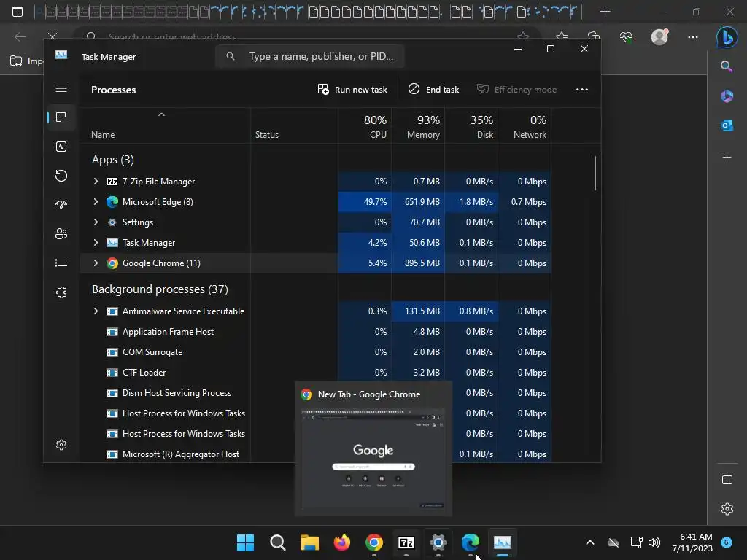Click the Task Manager process list scrollbar
Image resolution: width=747 pixels, height=560 pixels.
point(595,173)
